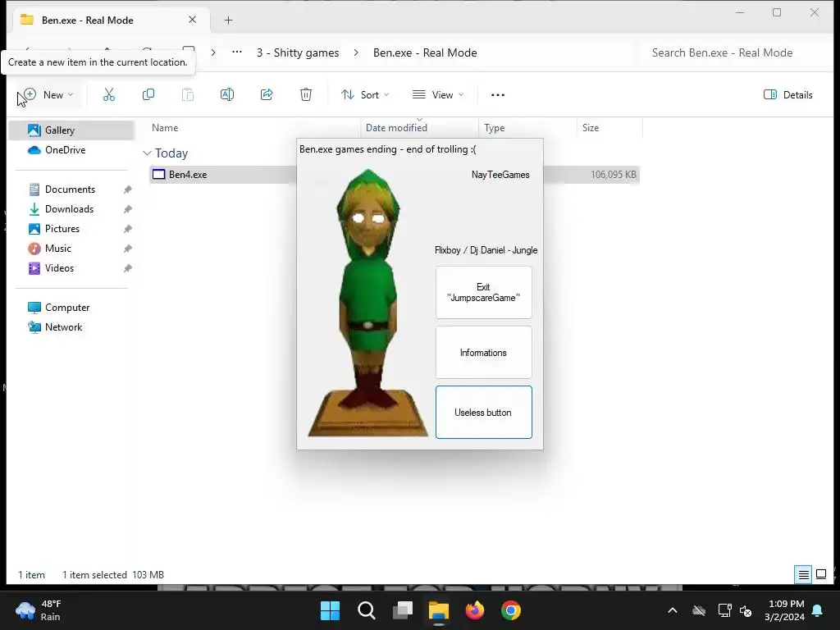Click the Delete trash can icon
This screenshot has height=630, width=840.
coord(306,95)
